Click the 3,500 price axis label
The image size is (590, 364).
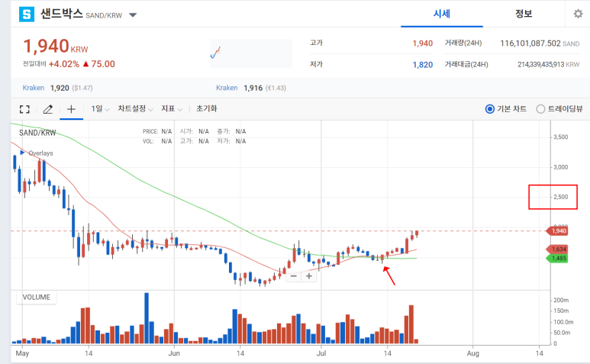click(561, 137)
